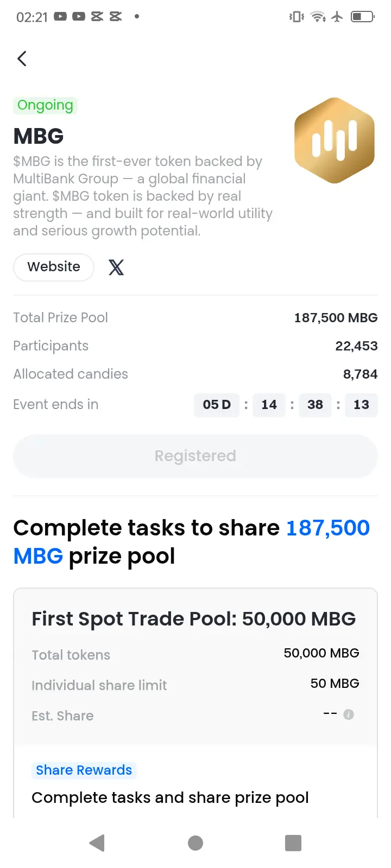Open the Website link button
The image size is (391, 868).
pos(54,267)
